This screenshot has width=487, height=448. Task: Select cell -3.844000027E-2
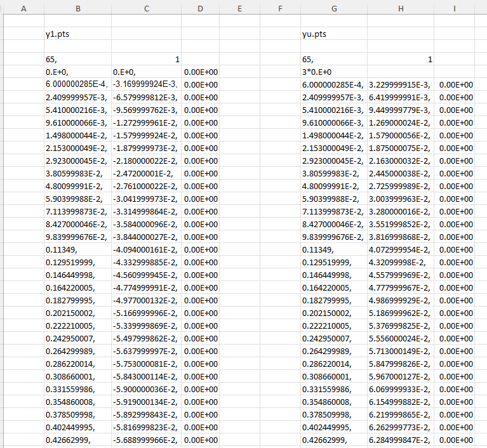pos(147,237)
